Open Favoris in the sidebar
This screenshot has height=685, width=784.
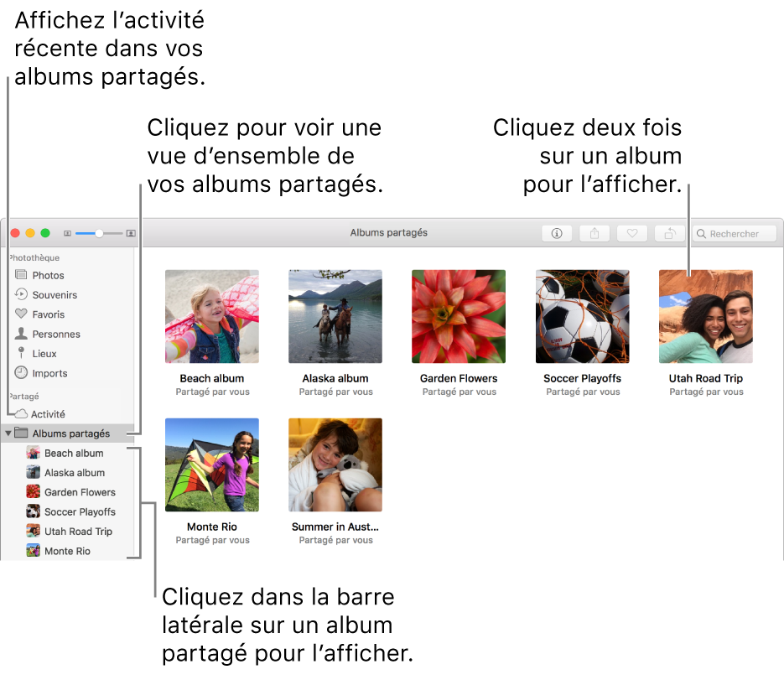[x=48, y=314]
